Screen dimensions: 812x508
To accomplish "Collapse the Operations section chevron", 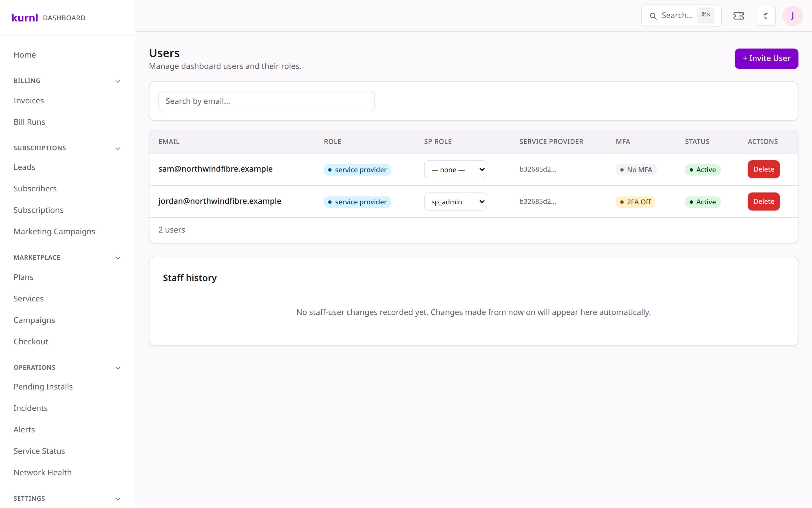I will point(118,368).
